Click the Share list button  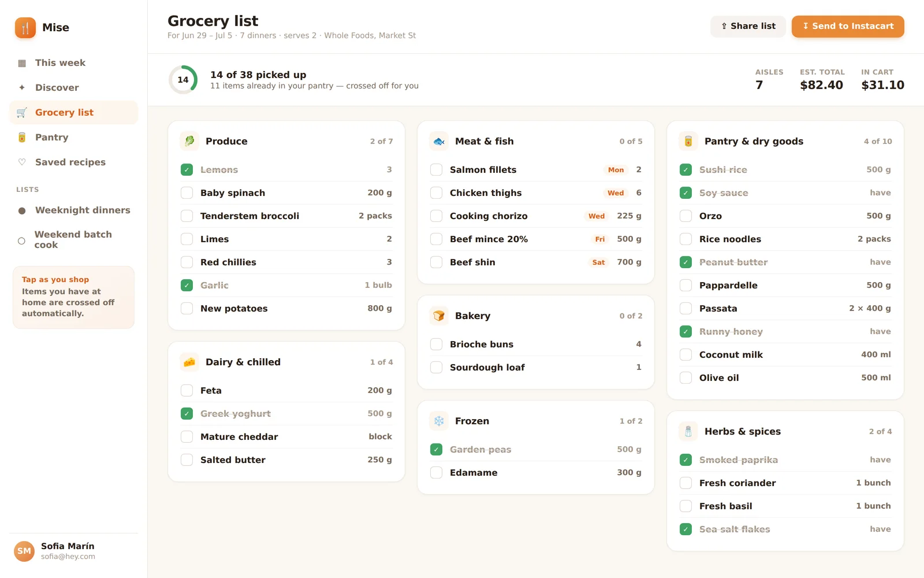[748, 26]
